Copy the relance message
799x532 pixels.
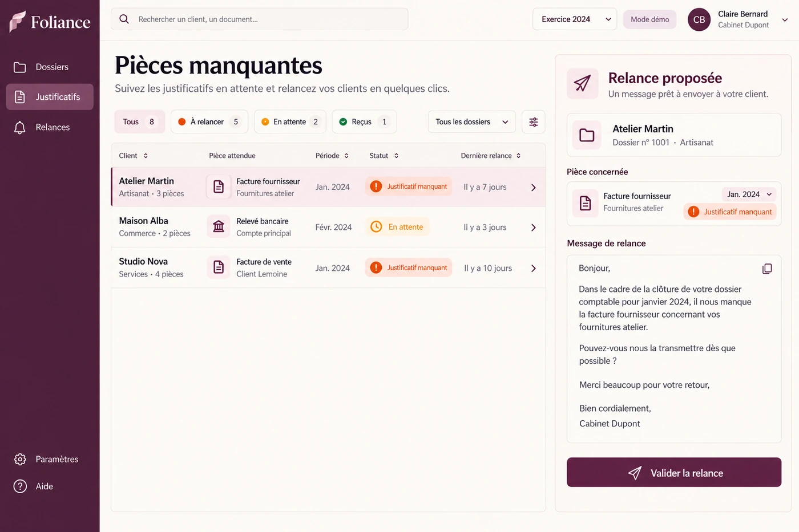point(767,269)
